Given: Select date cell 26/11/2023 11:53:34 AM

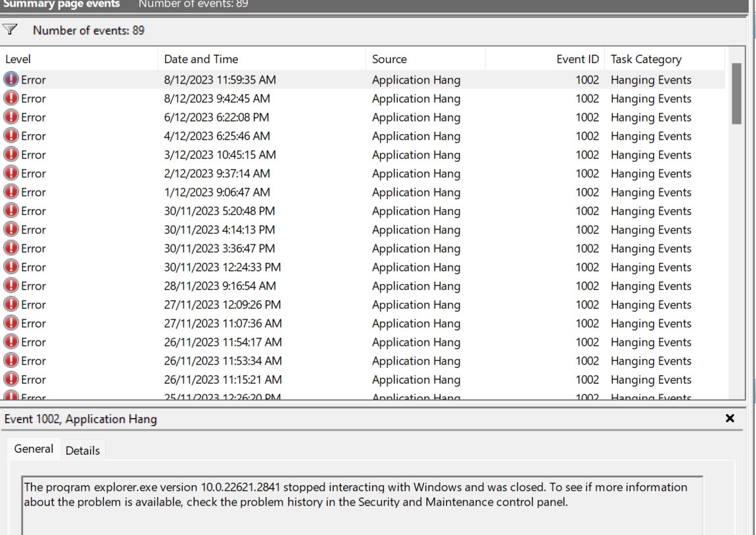Looking at the screenshot, I should point(223,361).
